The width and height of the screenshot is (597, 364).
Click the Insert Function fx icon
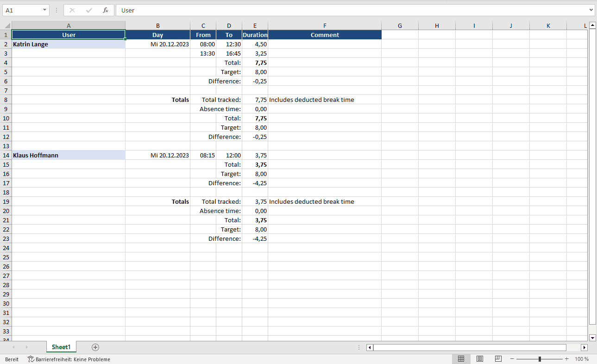click(x=106, y=10)
